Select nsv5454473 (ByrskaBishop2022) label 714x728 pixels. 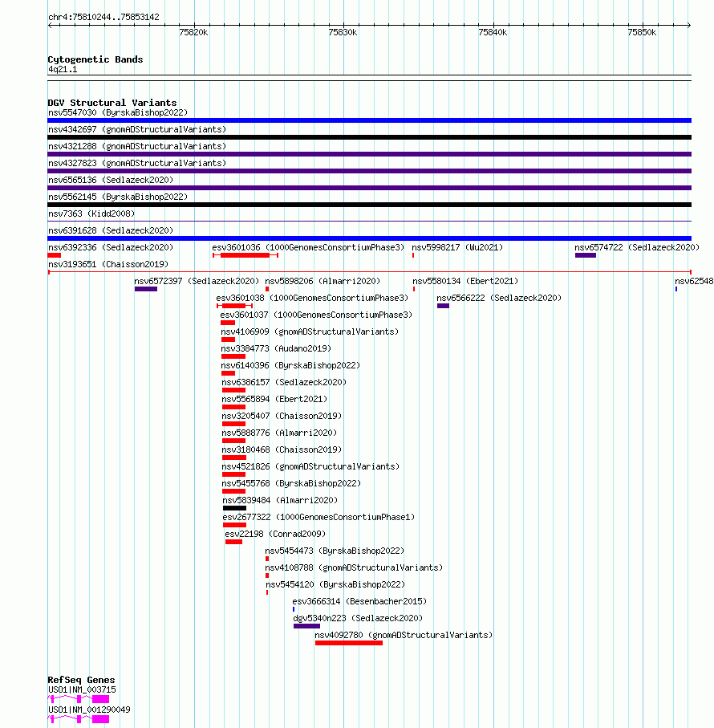click(x=335, y=551)
